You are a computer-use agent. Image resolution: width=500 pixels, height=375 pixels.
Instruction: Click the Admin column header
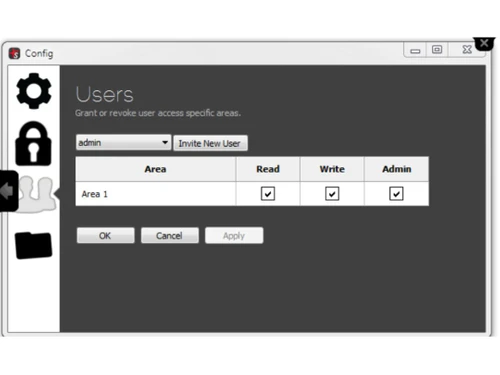click(x=397, y=169)
